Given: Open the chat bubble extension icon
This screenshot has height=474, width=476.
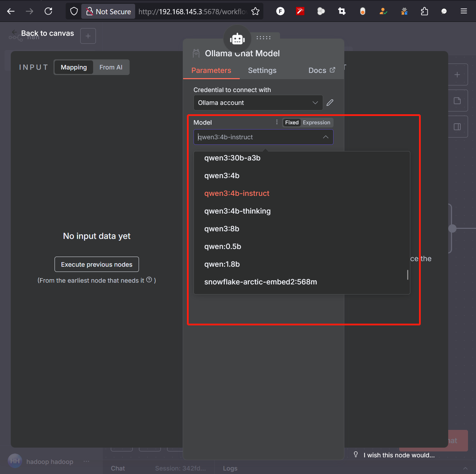Looking at the screenshot, I should pos(444,11).
